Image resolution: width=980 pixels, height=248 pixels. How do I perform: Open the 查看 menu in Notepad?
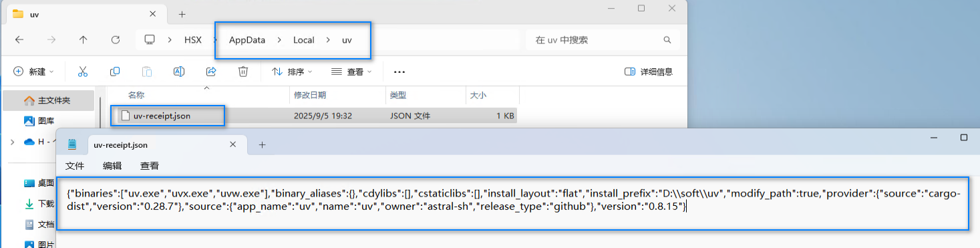pyautogui.click(x=150, y=166)
